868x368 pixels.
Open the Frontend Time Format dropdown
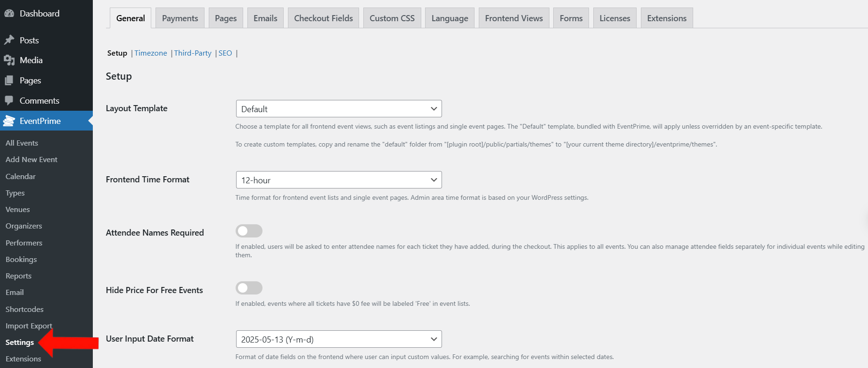tap(339, 180)
